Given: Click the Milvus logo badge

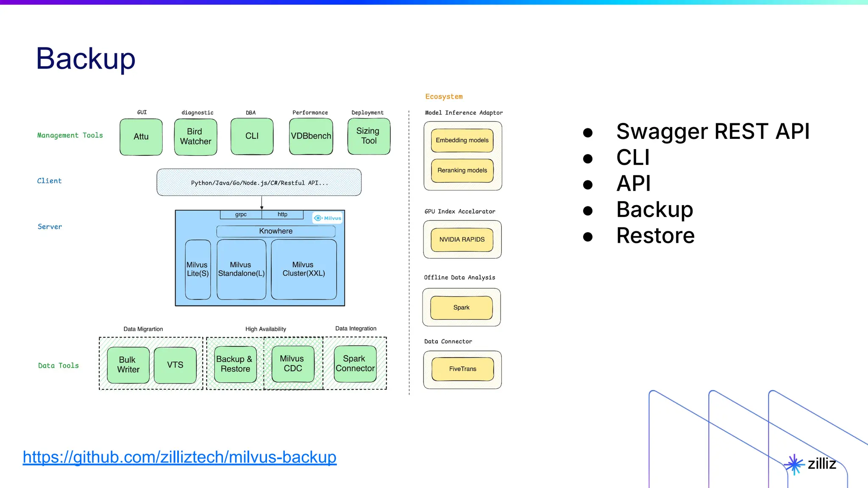Looking at the screenshot, I should point(328,218).
